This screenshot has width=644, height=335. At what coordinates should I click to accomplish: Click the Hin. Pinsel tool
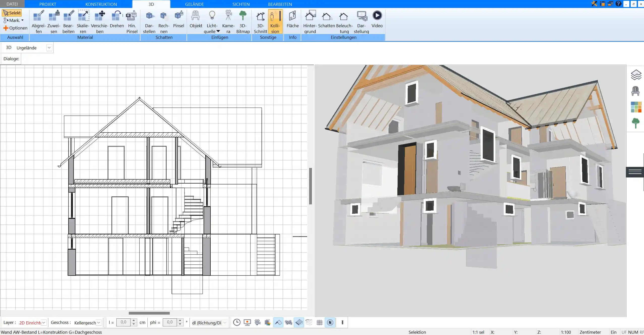click(132, 22)
